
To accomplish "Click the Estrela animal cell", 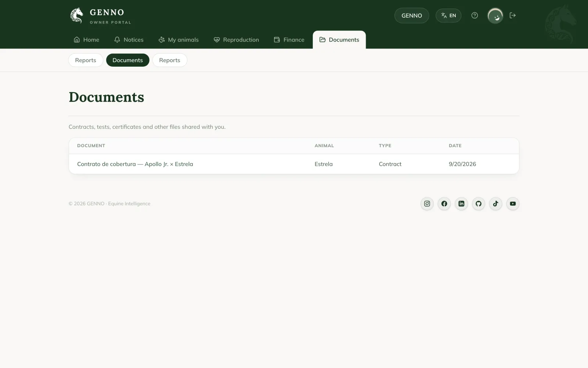I will coord(323,164).
